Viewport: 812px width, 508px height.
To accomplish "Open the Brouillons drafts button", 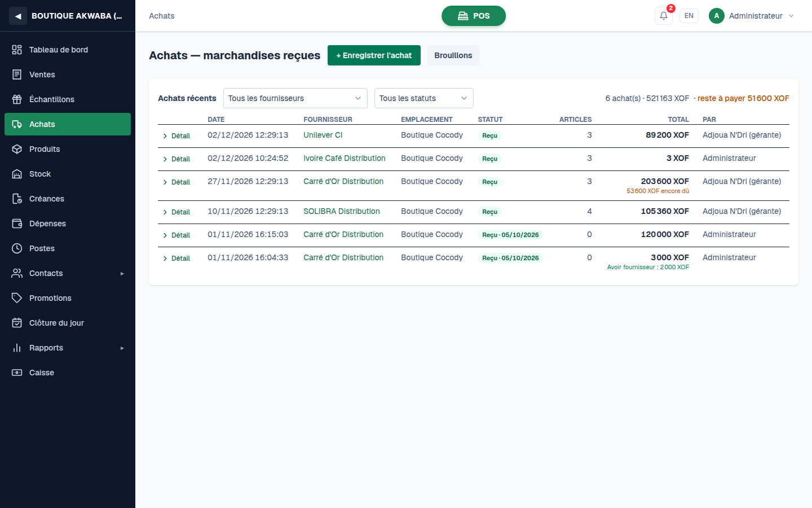I will click(x=453, y=55).
